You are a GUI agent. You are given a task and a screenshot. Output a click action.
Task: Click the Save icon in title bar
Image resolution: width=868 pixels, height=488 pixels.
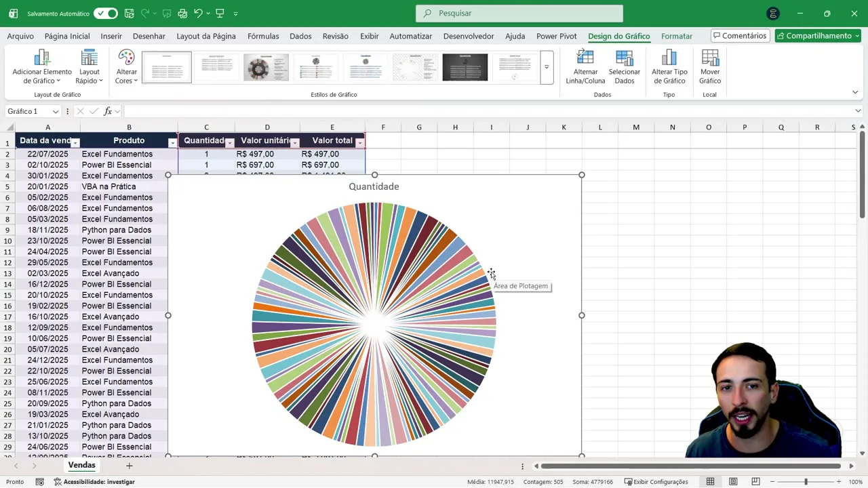pyautogui.click(x=130, y=14)
